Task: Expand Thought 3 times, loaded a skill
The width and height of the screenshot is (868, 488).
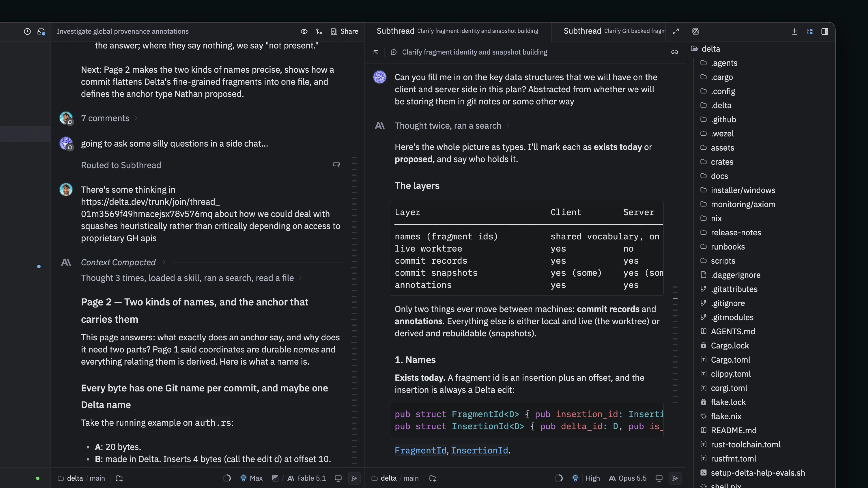Action: (x=191, y=278)
